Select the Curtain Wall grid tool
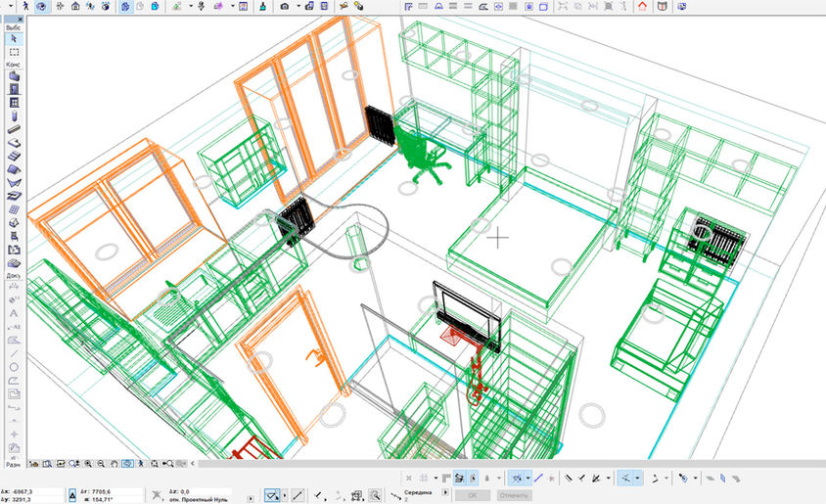 [14, 209]
